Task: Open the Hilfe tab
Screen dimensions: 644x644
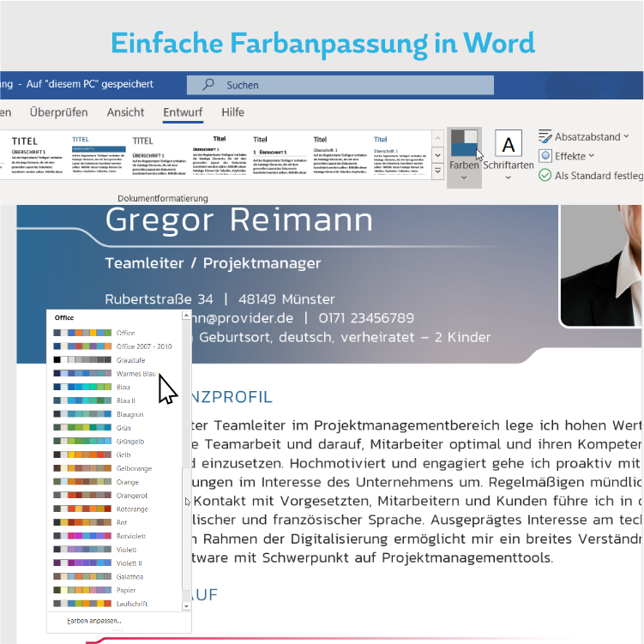Action: (233, 112)
